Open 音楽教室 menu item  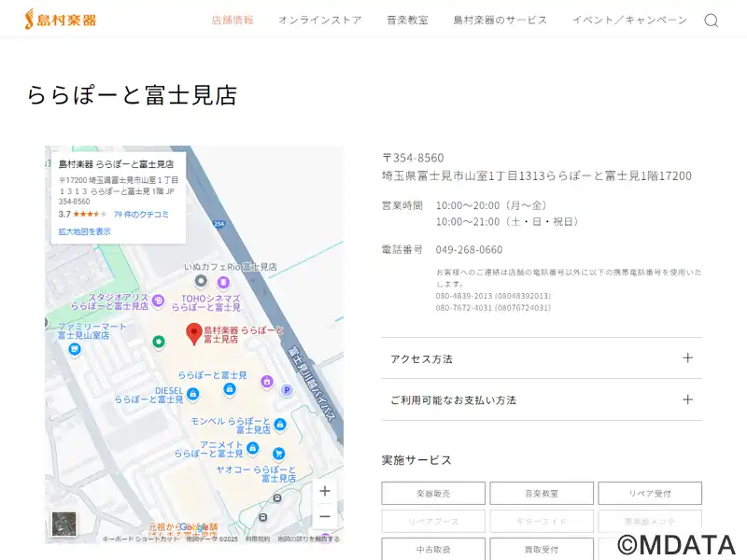coord(407,20)
